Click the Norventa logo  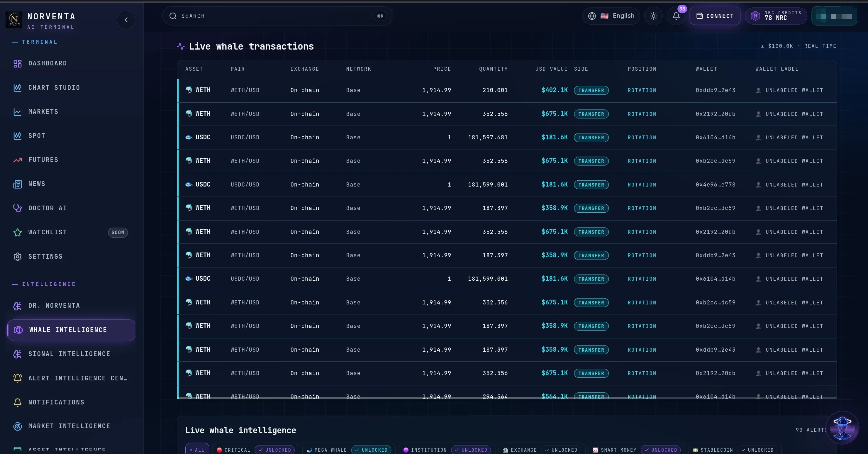14,20
